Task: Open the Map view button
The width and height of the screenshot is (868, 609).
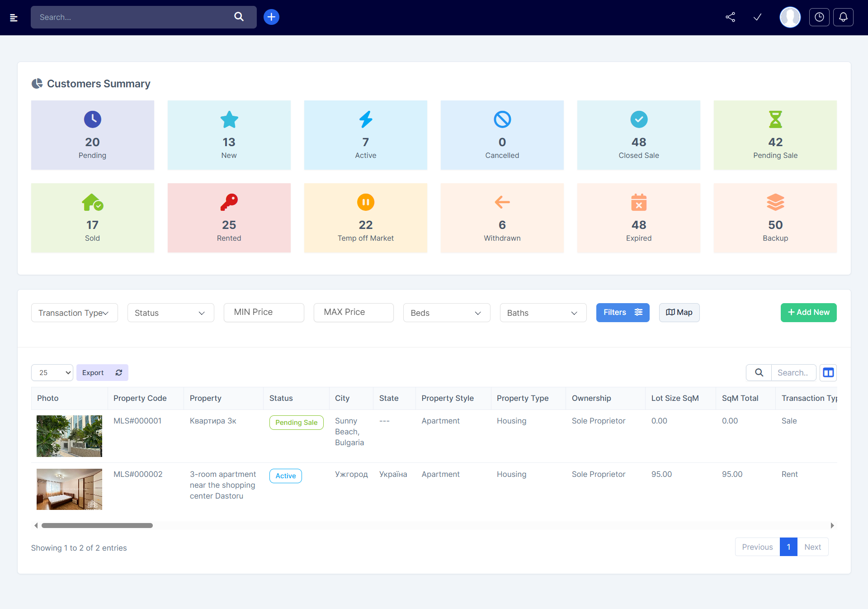Action: point(679,313)
